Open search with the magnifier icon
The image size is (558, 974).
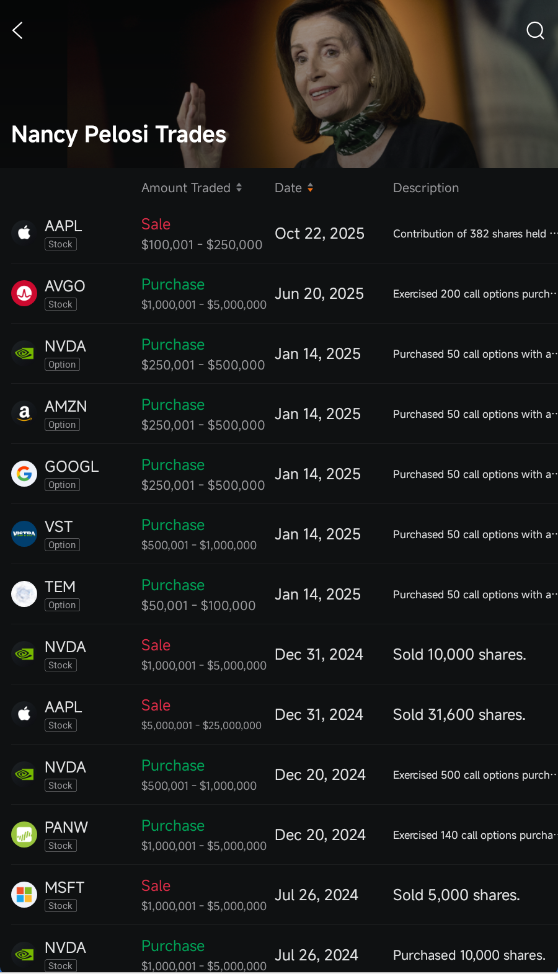535,30
